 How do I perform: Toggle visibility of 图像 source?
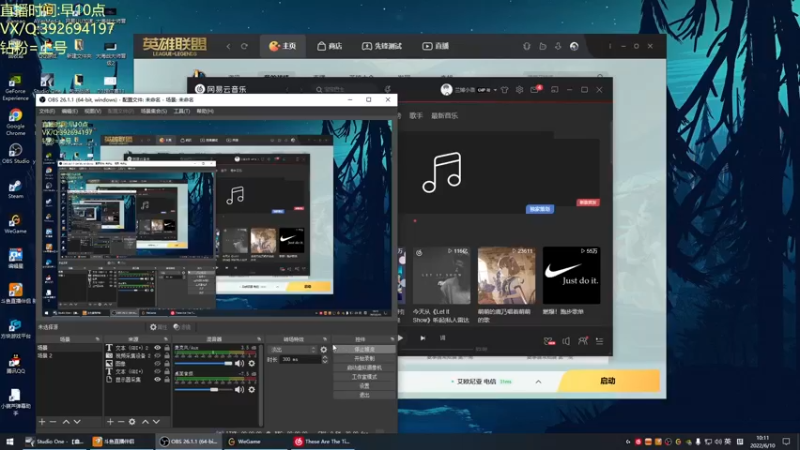coord(158,364)
